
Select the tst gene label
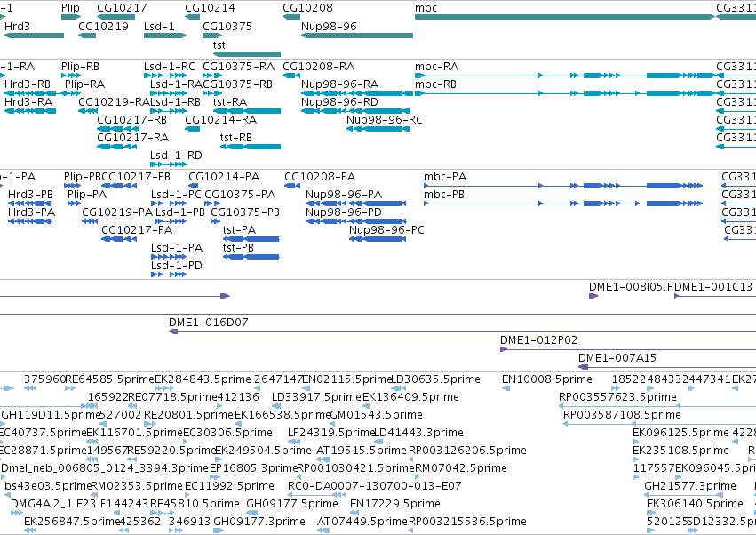219,44
